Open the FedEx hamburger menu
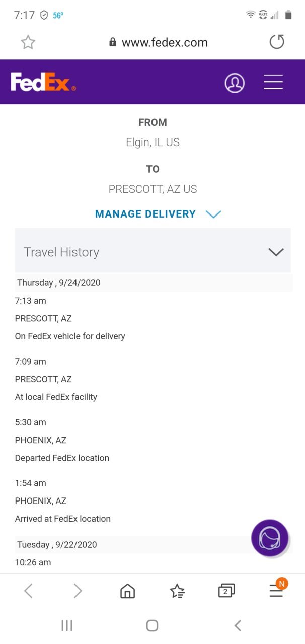This screenshot has height=644, width=305. point(273,82)
